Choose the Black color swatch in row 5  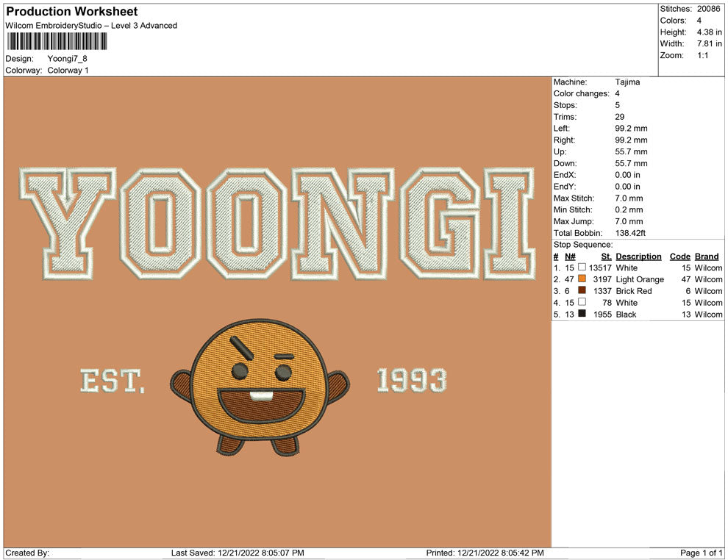(582, 315)
